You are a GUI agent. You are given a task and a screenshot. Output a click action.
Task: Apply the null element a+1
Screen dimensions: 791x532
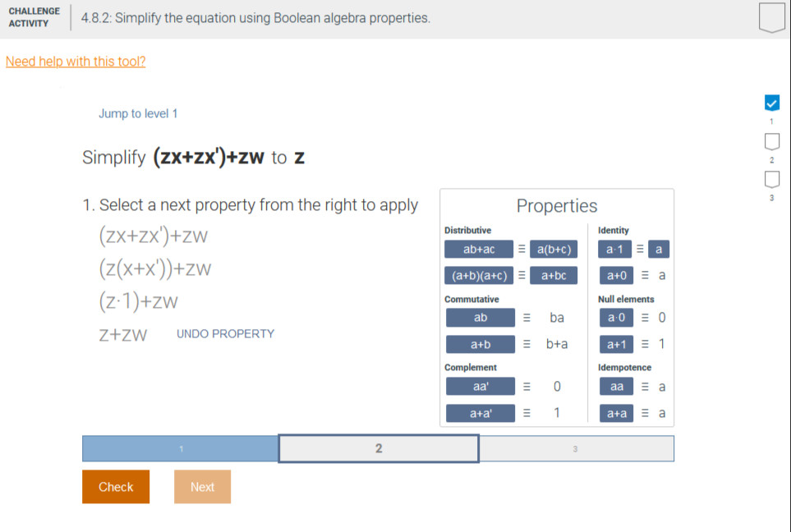coord(616,344)
